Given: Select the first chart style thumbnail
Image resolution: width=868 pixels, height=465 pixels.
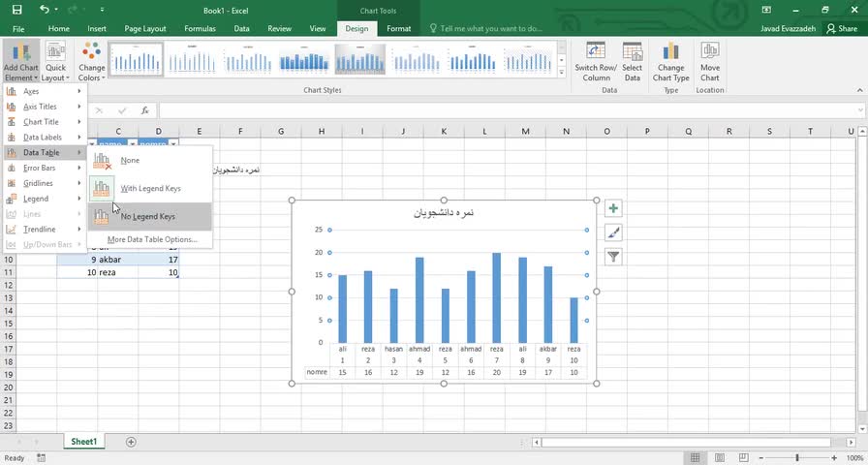Looking at the screenshot, I should pos(137,59).
